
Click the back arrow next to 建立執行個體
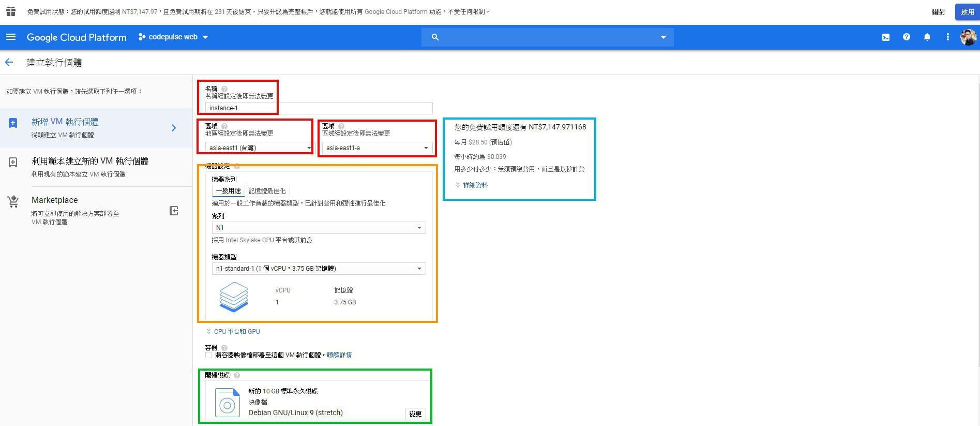(9, 63)
